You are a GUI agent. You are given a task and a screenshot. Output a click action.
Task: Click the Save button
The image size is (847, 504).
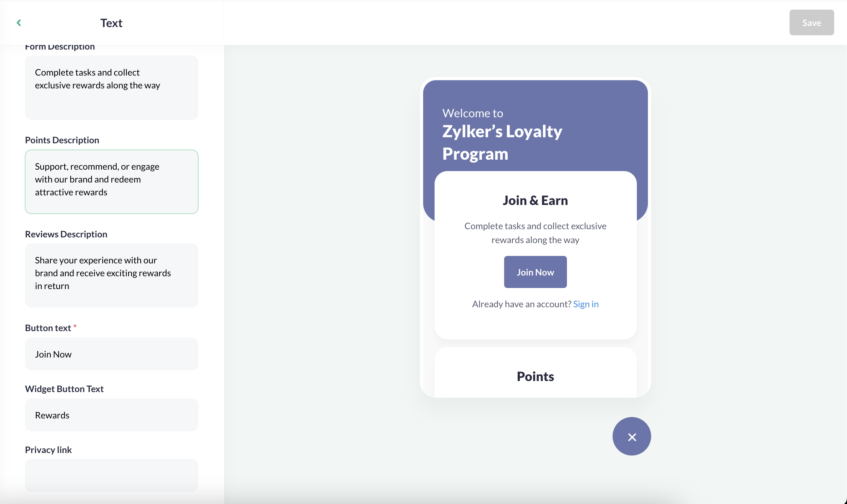(x=811, y=22)
